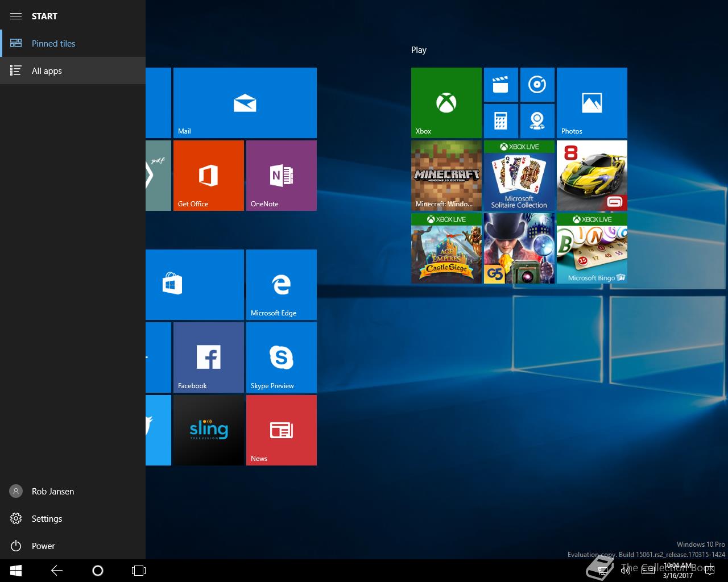
Task: Launch the Get Office tile
Action: coord(208,176)
